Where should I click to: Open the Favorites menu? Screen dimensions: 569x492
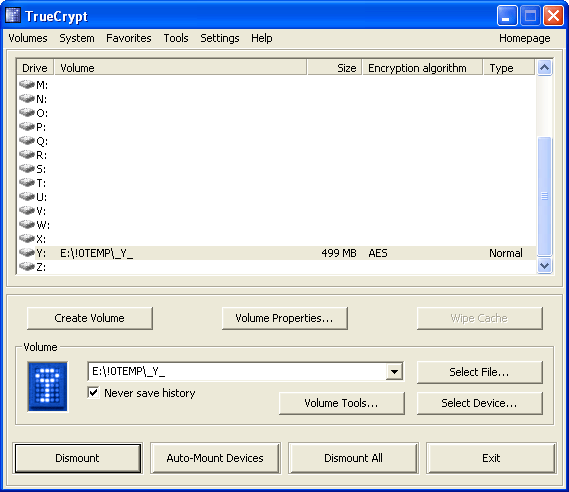(128, 38)
